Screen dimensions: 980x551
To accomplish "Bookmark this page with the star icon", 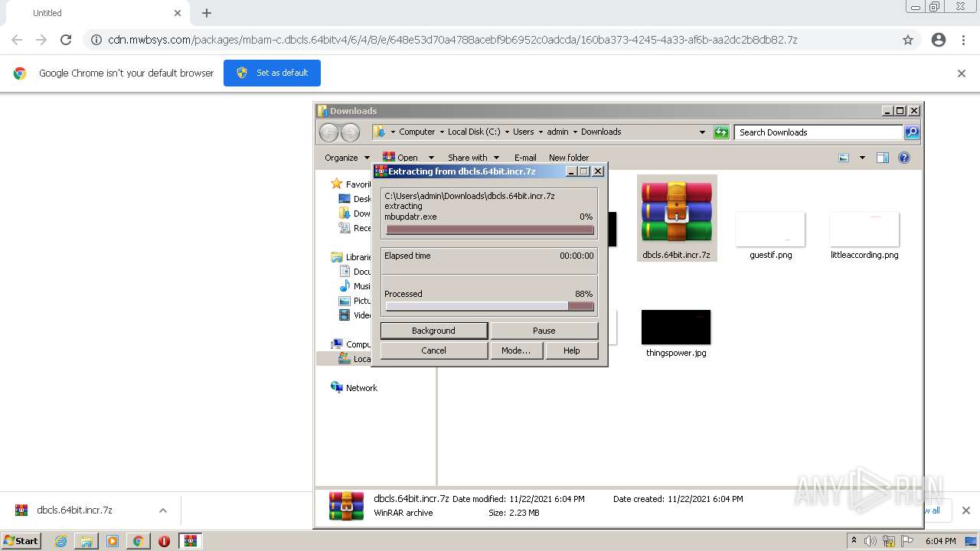I will (908, 40).
